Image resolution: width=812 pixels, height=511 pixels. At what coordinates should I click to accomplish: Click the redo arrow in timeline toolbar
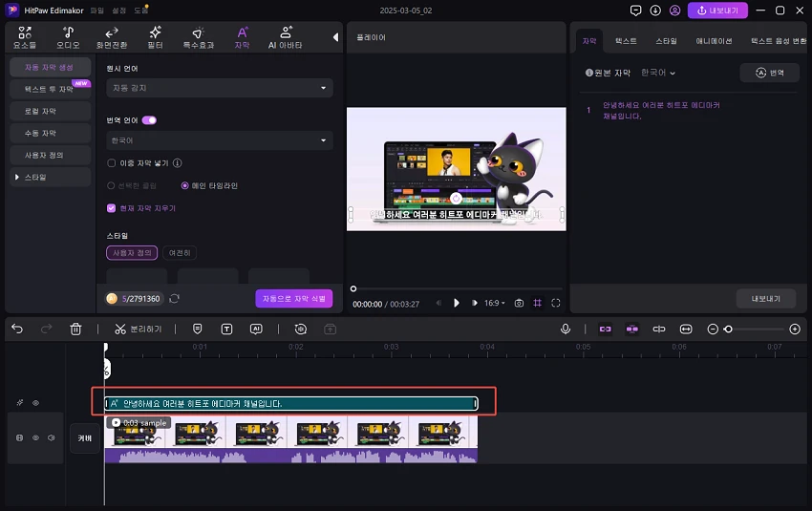tap(46, 329)
